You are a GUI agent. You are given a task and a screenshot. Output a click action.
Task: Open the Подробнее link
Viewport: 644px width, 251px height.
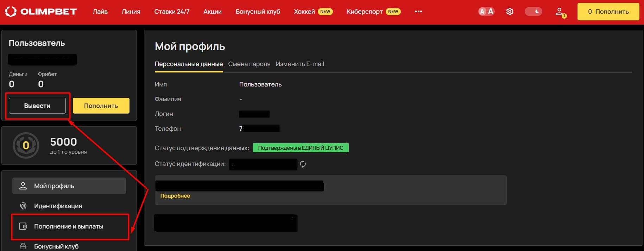[x=175, y=196]
